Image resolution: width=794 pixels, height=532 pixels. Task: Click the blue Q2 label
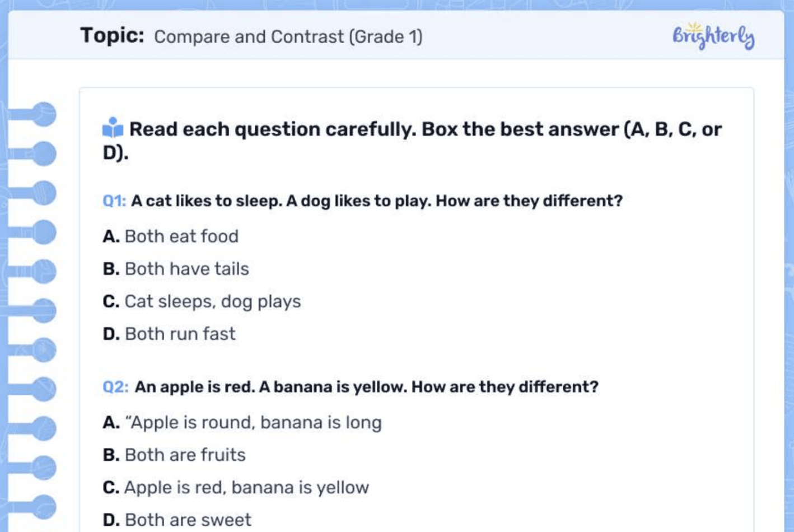click(115, 387)
